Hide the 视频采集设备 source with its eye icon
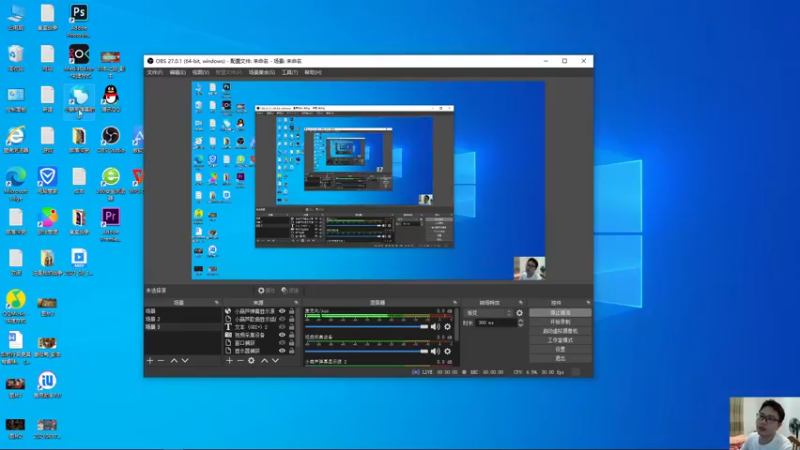800x450 pixels. tap(282, 335)
